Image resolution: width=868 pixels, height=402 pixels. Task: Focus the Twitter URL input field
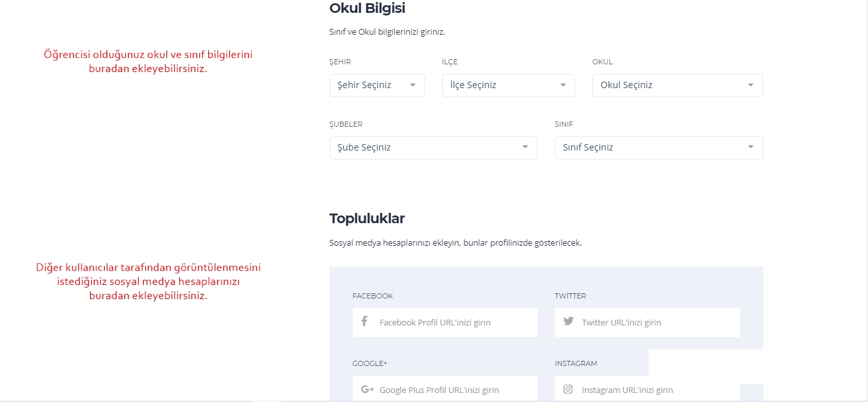click(648, 322)
